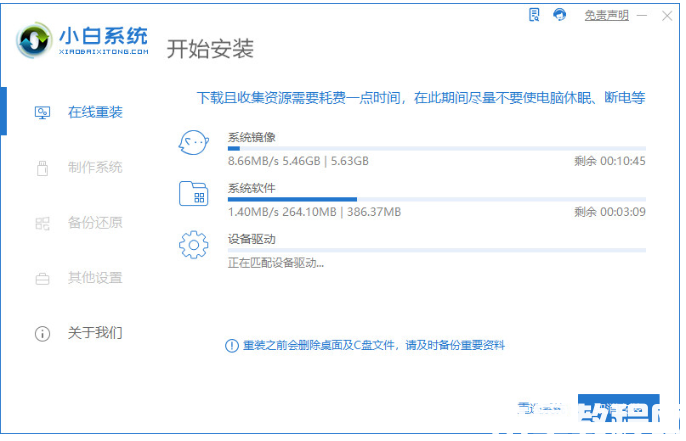Open the feedback document icon in title bar

[534, 14]
